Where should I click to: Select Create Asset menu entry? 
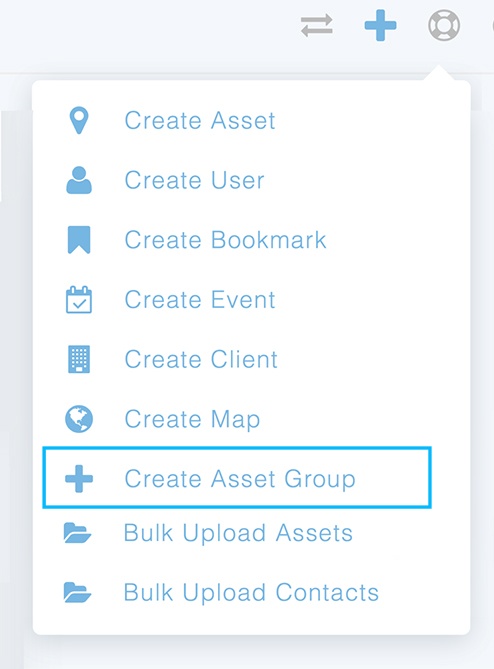click(x=200, y=120)
